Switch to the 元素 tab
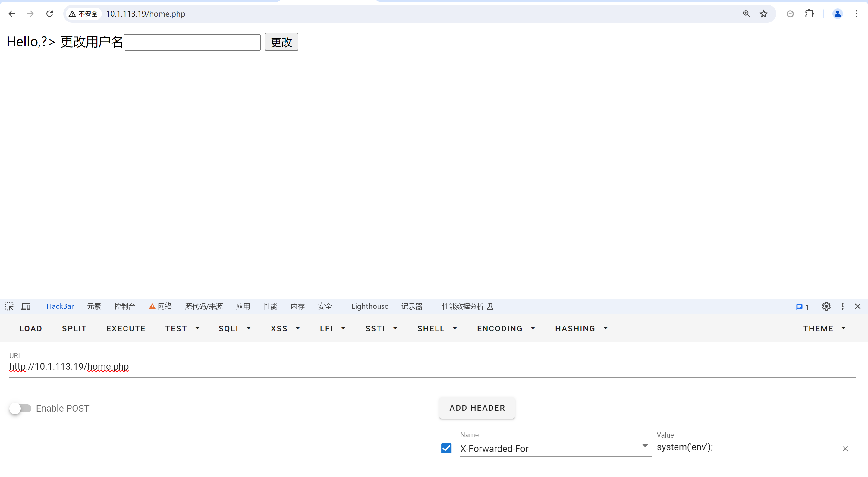868x477 pixels. [94, 306]
